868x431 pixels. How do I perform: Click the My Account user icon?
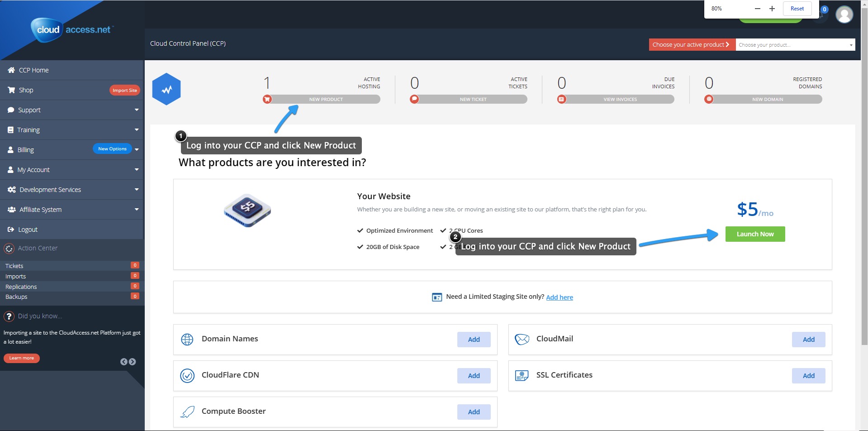point(10,170)
